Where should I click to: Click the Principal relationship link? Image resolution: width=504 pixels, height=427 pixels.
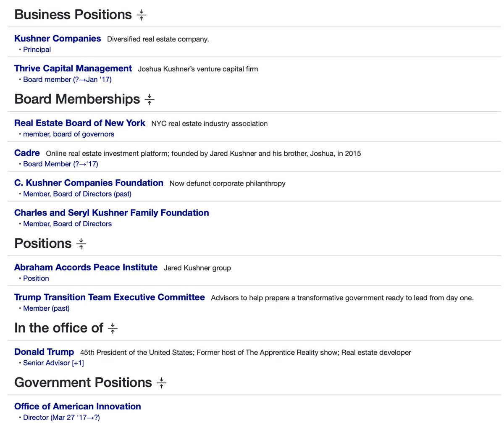pyautogui.click(x=37, y=50)
